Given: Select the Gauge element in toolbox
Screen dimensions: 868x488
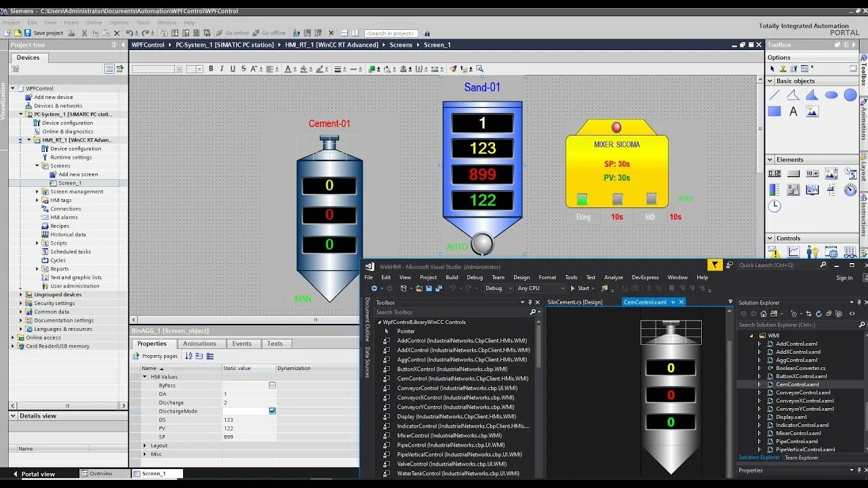Looking at the screenshot, I should (x=850, y=190).
